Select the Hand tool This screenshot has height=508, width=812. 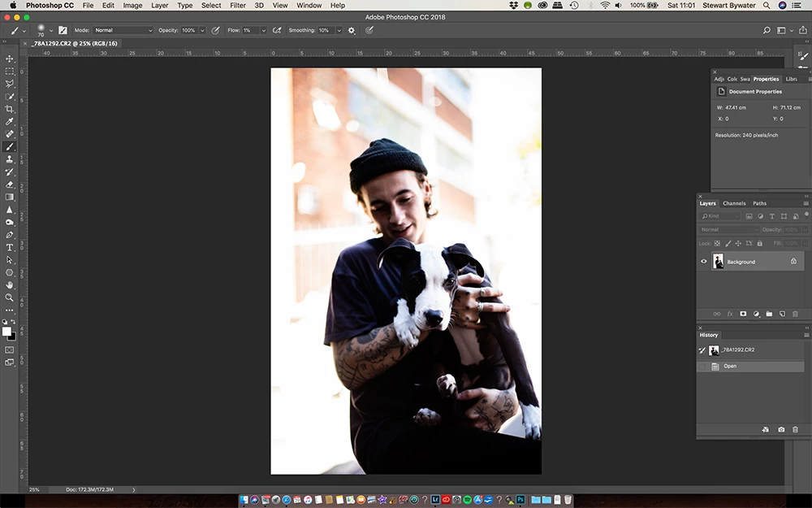(9, 285)
